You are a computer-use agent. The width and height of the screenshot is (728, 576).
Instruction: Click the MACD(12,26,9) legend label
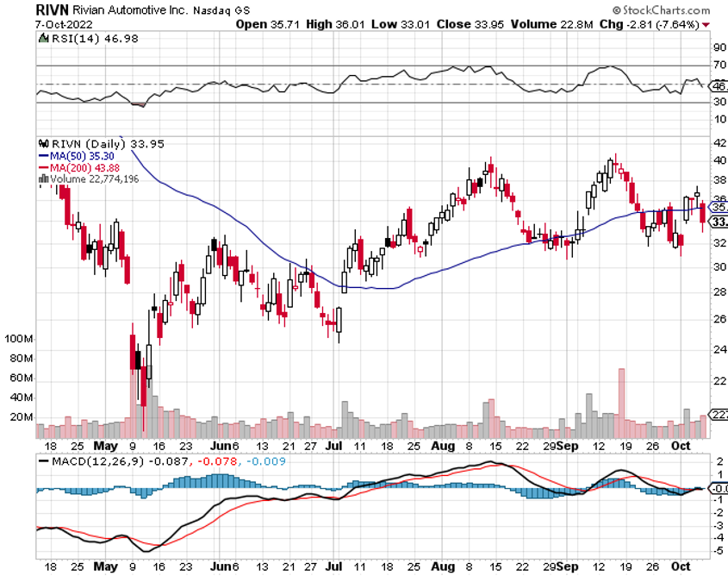click(x=97, y=461)
